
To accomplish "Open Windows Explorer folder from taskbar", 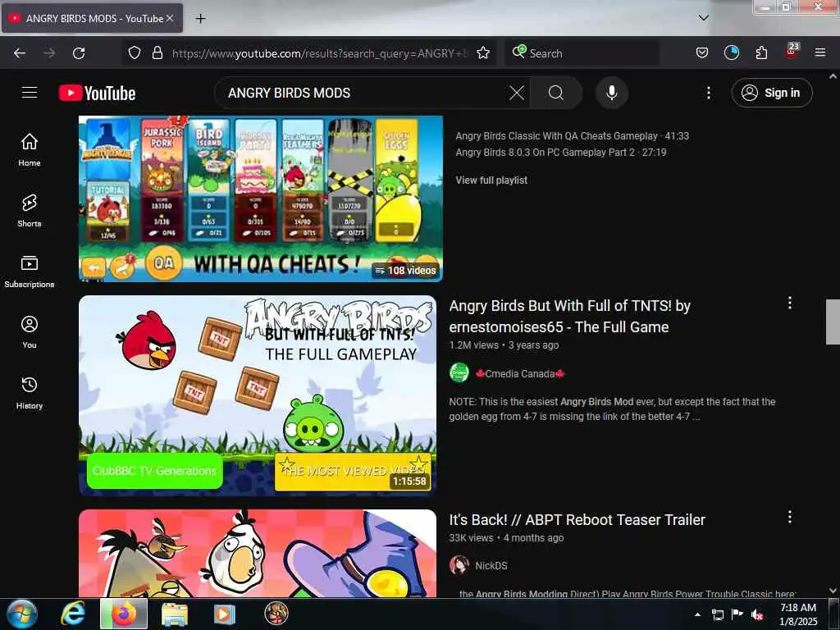I will click(175, 614).
